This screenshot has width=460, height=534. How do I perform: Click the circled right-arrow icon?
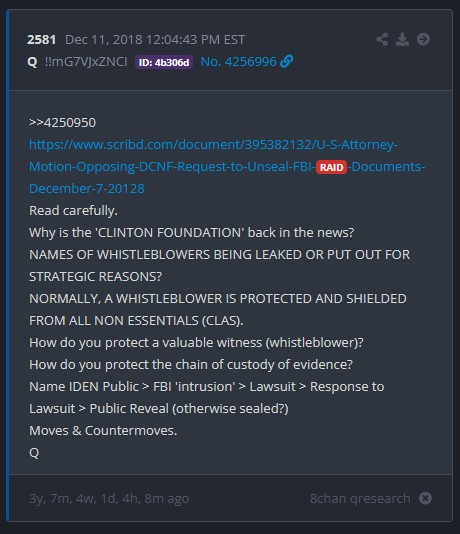tap(423, 39)
